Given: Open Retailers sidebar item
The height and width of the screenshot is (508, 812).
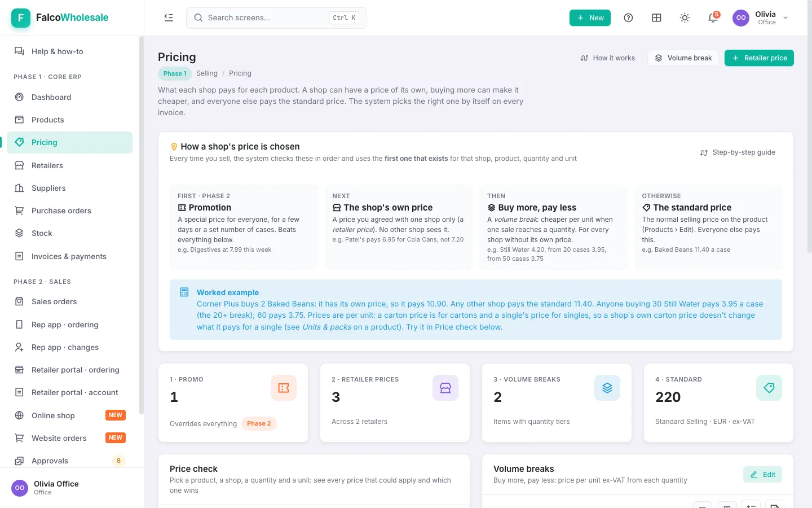Looking at the screenshot, I should (x=70, y=165).
